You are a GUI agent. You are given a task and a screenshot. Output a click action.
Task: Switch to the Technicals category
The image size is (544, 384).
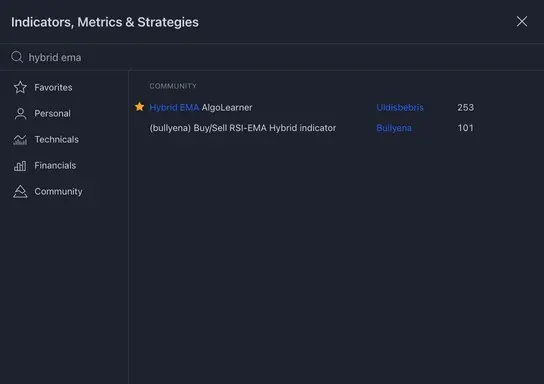(57, 139)
